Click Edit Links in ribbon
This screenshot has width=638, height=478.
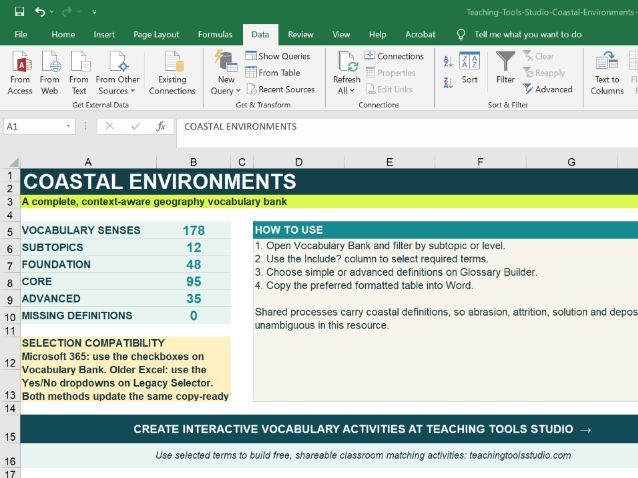click(x=389, y=89)
